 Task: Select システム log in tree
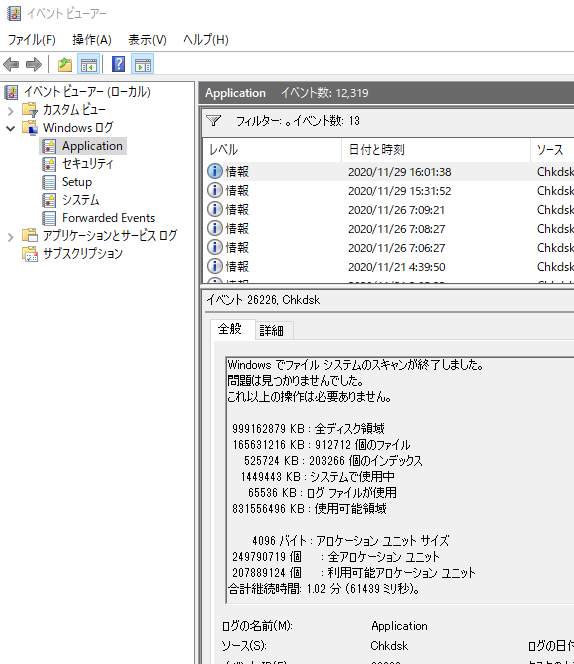(80, 200)
